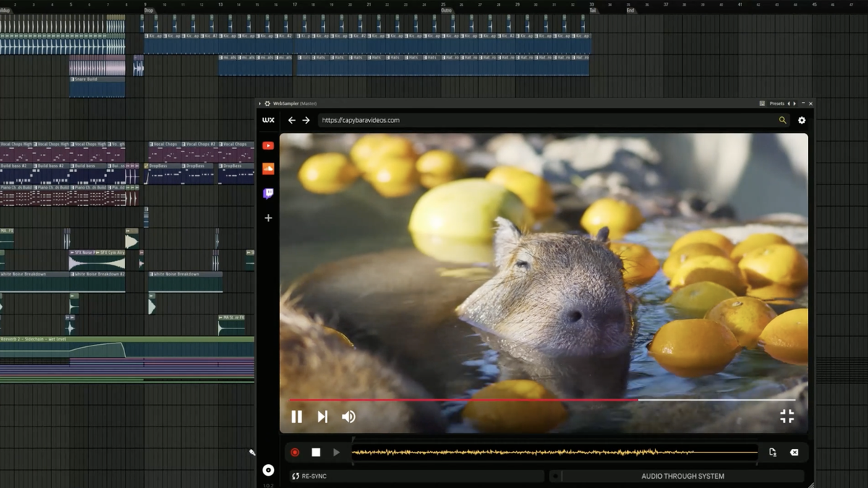Click the WX logo in the browser toolbar
This screenshot has height=488, width=868.
(x=268, y=120)
